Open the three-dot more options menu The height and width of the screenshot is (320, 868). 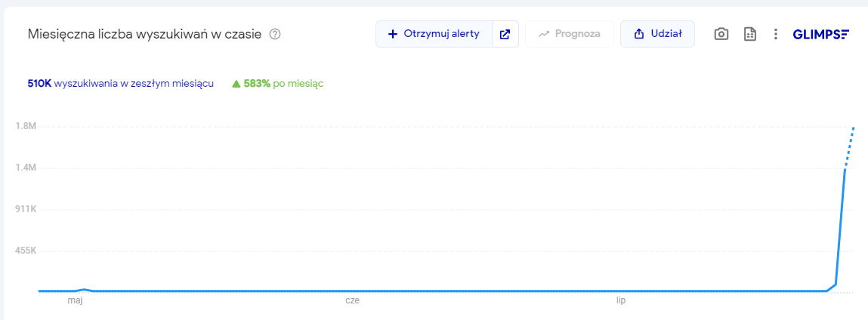click(775, 34)
